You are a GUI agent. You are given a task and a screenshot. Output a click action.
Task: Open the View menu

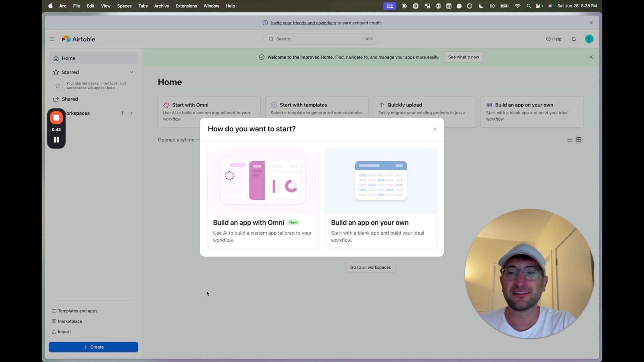click(106, 6)
